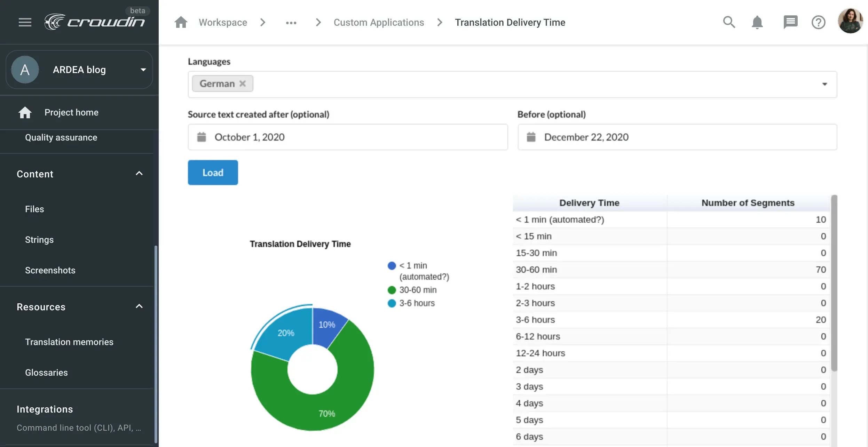This screenshot has height=447, width=868.
Task: Open the search icon in the top bar
Action: pos(729,22)
